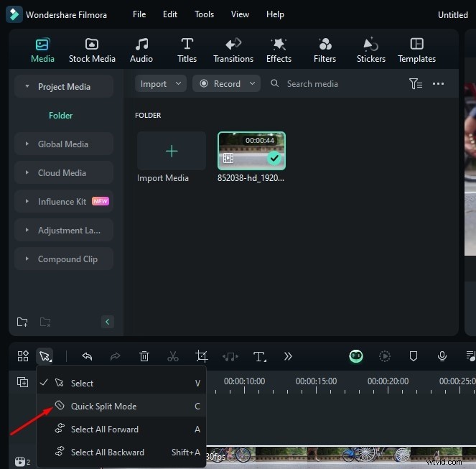The height and width of the screenshot is (469, 476).
Task: Select the Crop tool icon
Action: pyautogui.click(x=202, y=356)
